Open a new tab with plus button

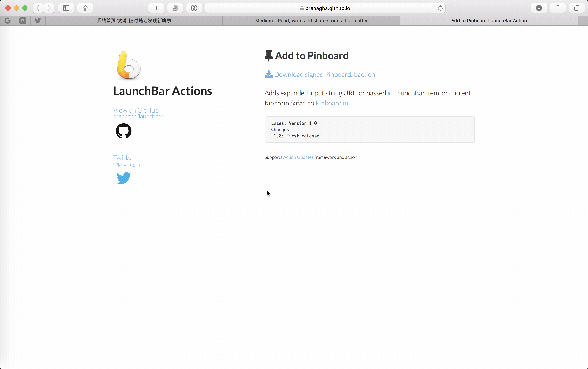(583, 21)
